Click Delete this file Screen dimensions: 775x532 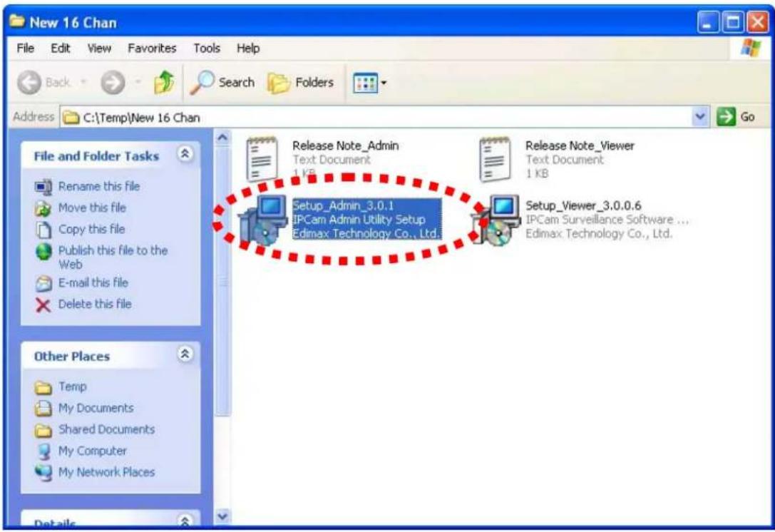95,304
